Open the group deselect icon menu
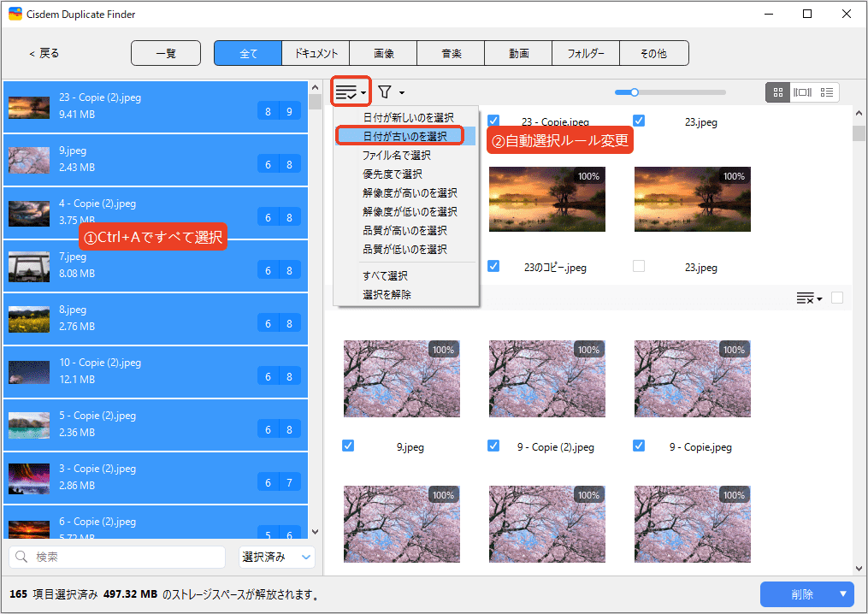Viewport: 868px width, 614px height. point(808,298)
